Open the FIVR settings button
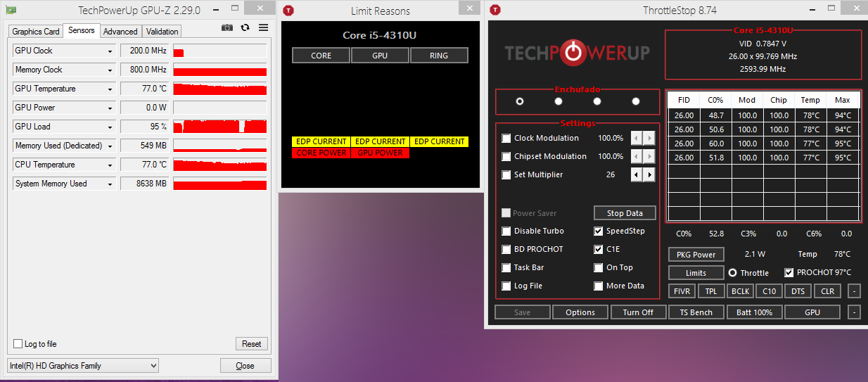Screen dimensions: 868x382 [682, 291]
